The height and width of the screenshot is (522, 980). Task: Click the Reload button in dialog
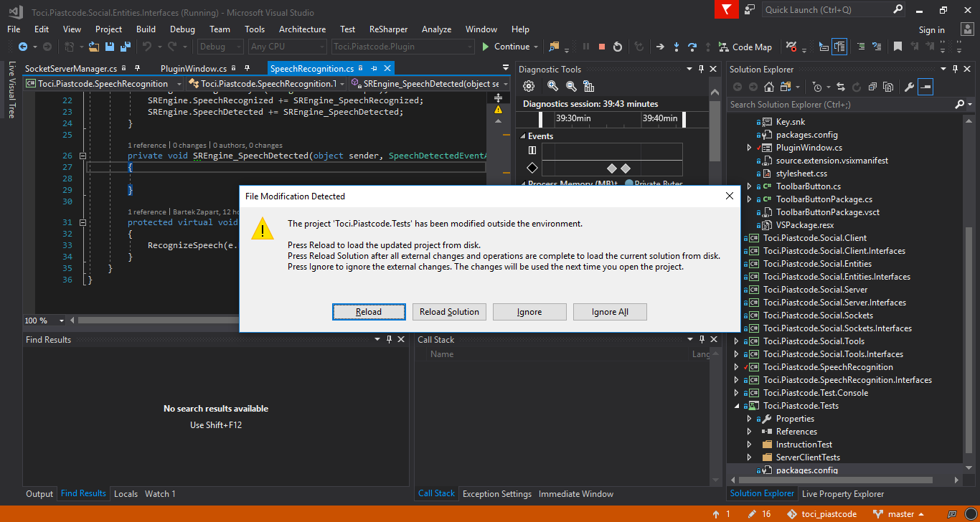pyautogui.click(x=369, y=312)
